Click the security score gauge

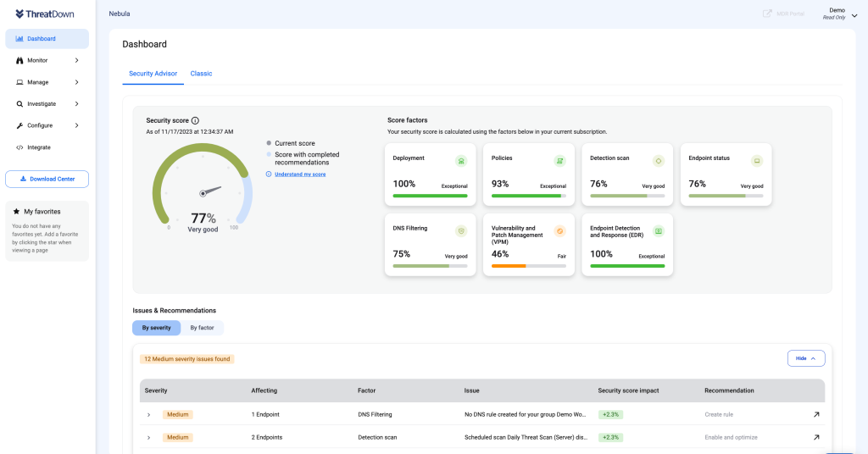click(x=203, y=187)
